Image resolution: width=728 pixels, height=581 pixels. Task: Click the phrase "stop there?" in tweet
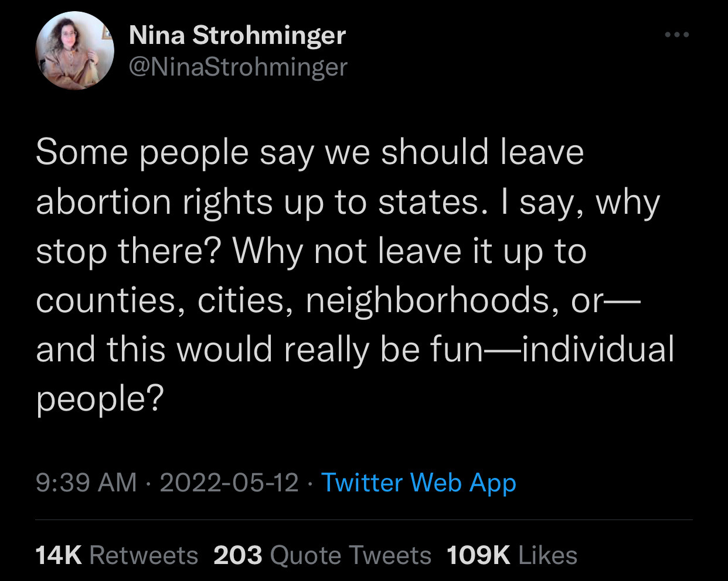[x=128, y=251]
